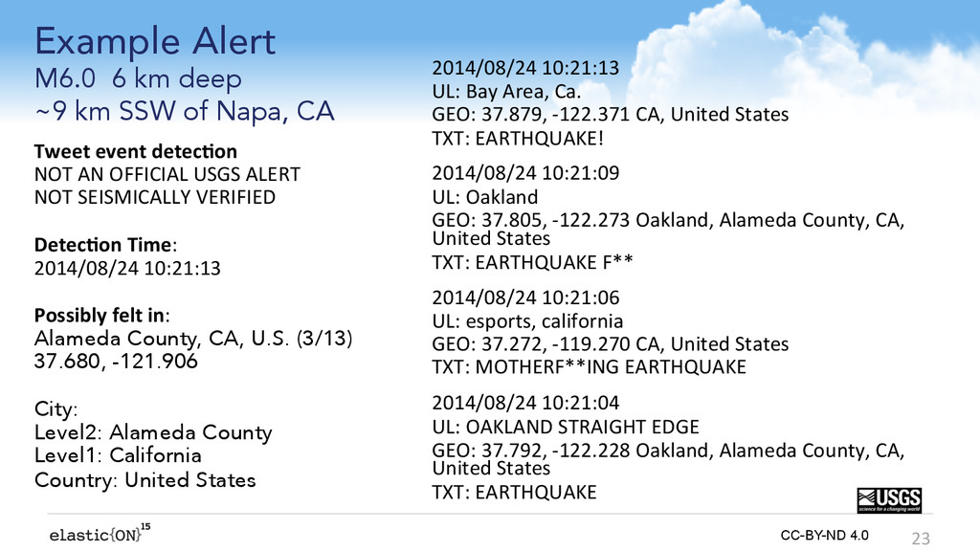Image resolution: width=980 pixels, height=551 pixels.
Task: Select the Tweet event detection heading
Action: pyautogui.click(x=136, y=151)
